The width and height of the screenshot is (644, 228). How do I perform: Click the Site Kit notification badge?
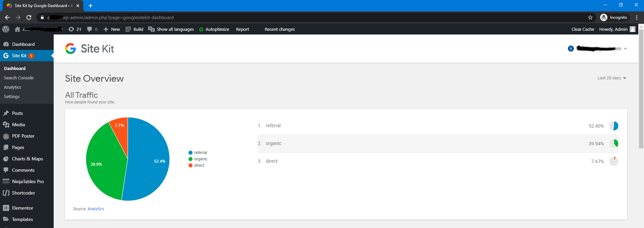(31, 56)
